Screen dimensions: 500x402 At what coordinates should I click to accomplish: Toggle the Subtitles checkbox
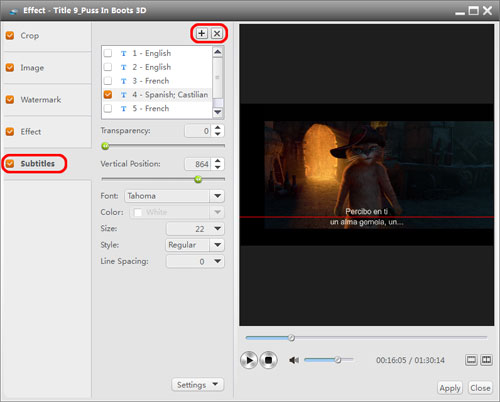[x=10, y=163]
